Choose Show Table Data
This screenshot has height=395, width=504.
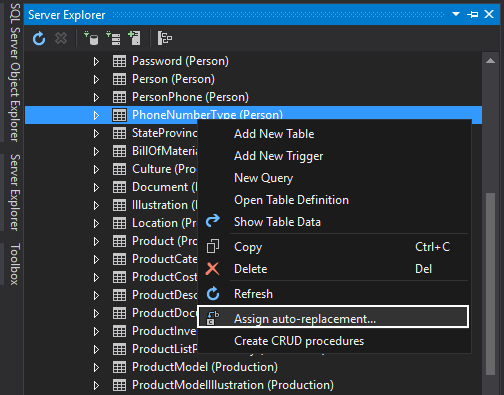coord(334,222)
